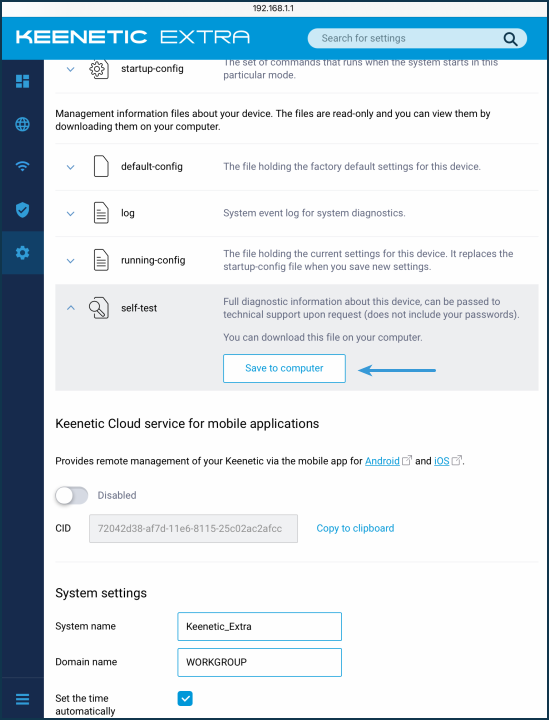Open the security shield sidebar icon
The height and width of the screenshot is (720, 549).
pyautogui.click(x=22, y=210)
